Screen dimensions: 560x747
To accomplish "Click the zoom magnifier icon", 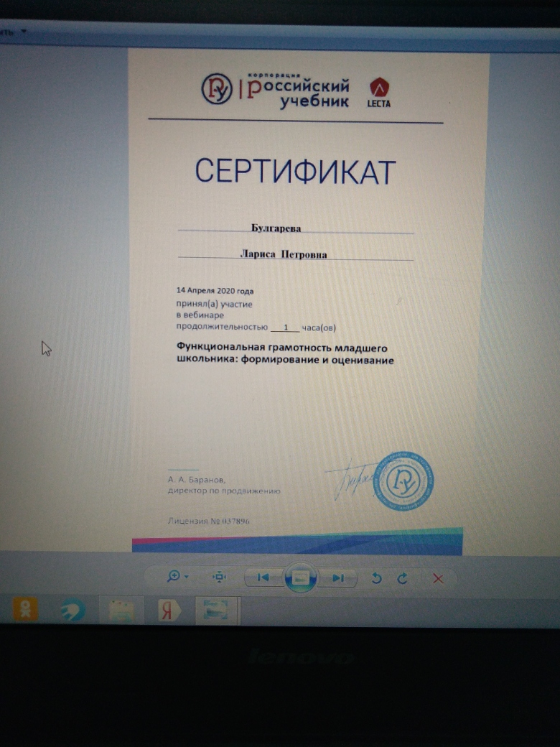I will (173, 577).
